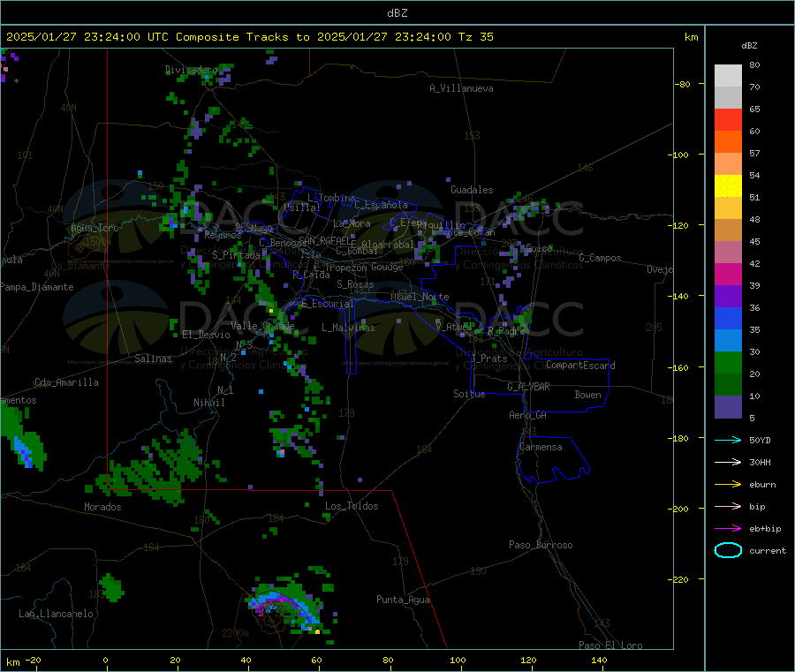Viewport: 795px width, 672px height.
Task: Click the Los_Toldos label
Action: (x=352, y=506)
